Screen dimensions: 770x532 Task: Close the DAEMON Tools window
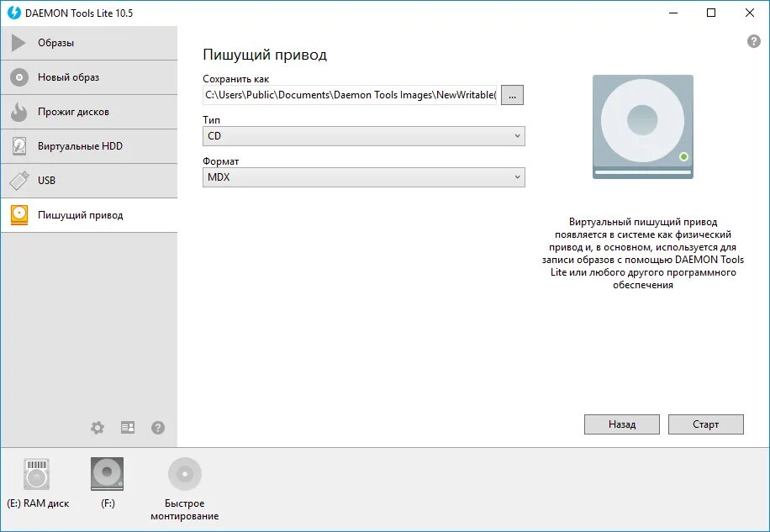(749, 13)
